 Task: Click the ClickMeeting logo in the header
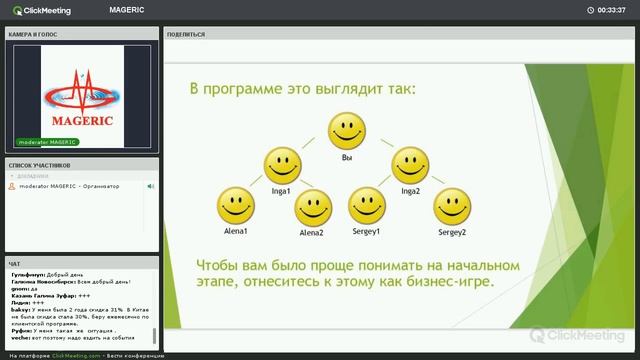pyautogui.click(x=41, y=10)
